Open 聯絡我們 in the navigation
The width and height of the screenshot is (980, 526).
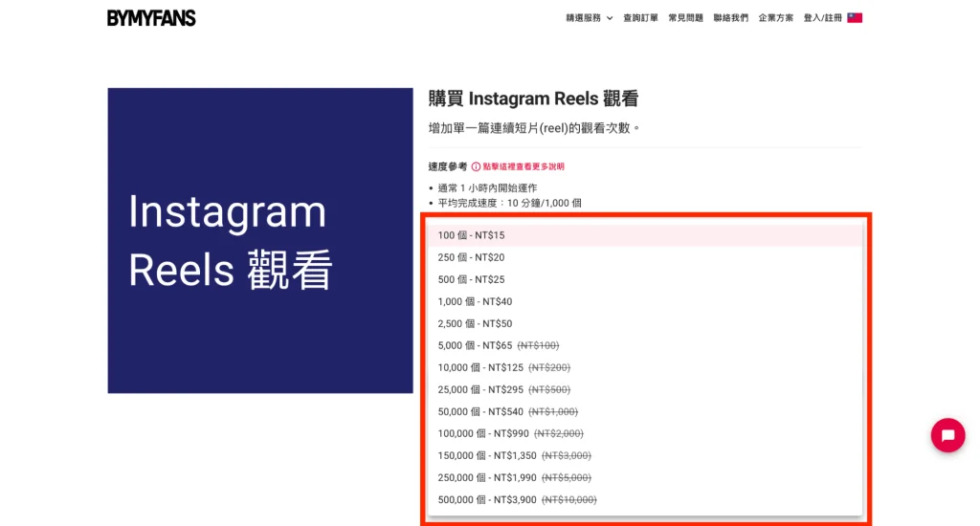coord(730,18)
